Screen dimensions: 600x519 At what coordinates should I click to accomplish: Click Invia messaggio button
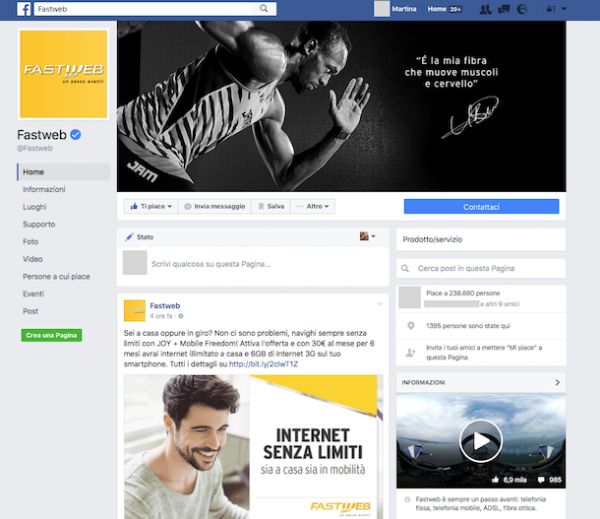[x=215, y=206]
